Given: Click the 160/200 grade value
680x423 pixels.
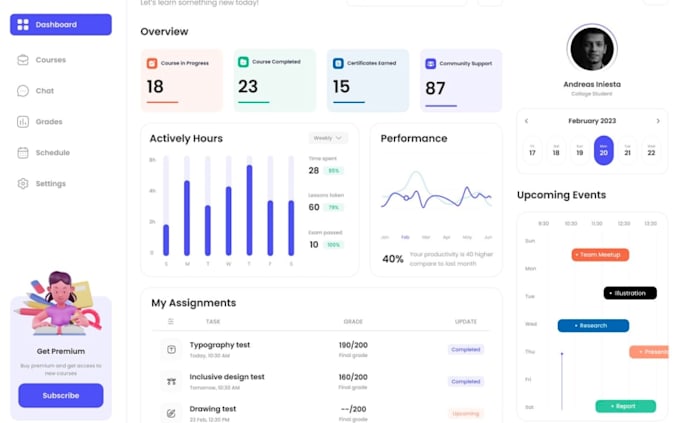Looking at the screenshot, I should tap(353, 377).
